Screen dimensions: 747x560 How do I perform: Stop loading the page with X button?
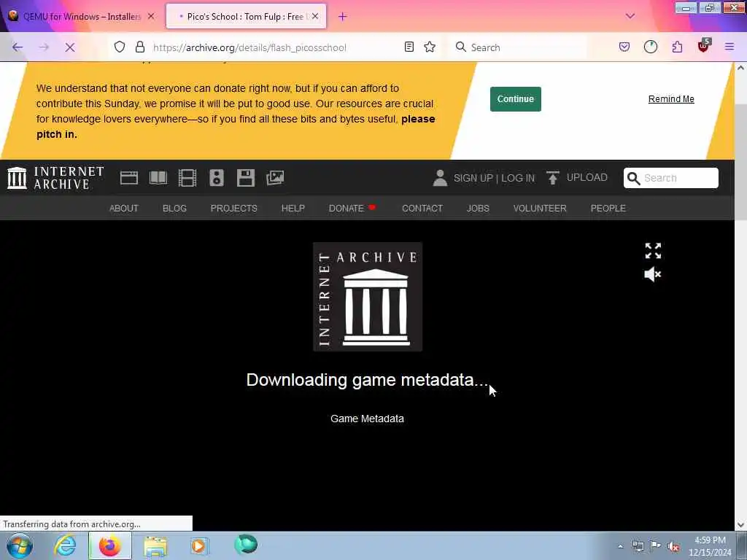tap(69, 47)
